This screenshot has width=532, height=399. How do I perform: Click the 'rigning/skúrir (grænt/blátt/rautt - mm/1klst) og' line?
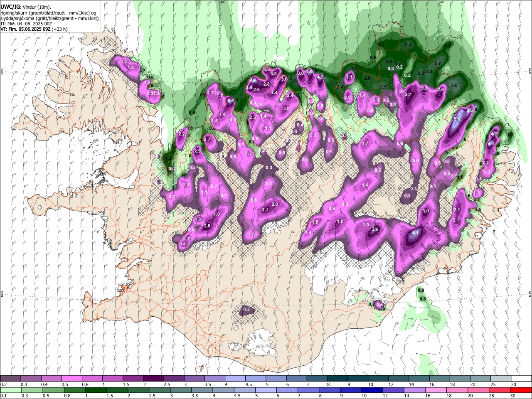tap(48, 13)
